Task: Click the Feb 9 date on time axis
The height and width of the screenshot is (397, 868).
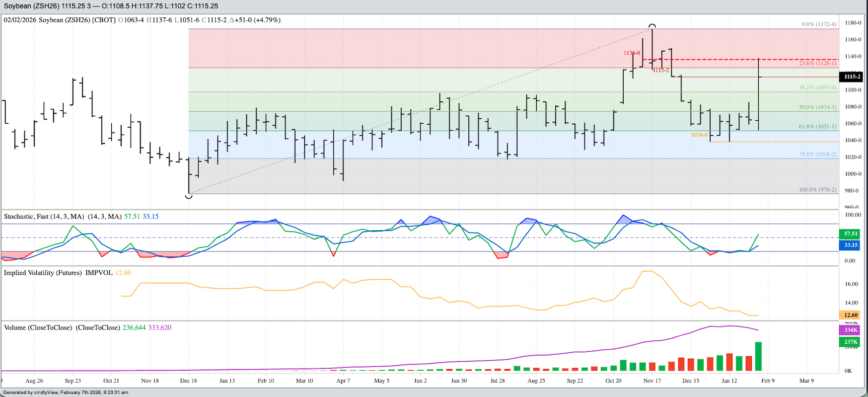Action: click(768, 381)
